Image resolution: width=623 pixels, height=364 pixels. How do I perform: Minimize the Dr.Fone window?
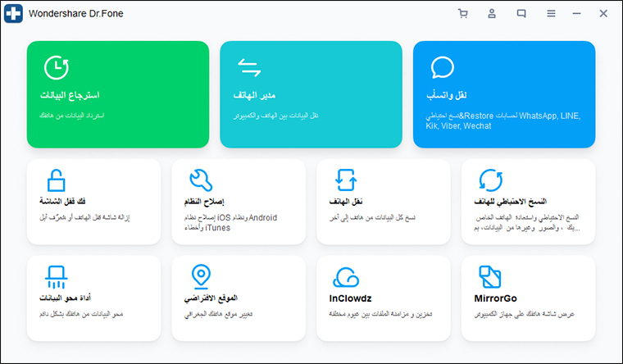click(576, 14)
